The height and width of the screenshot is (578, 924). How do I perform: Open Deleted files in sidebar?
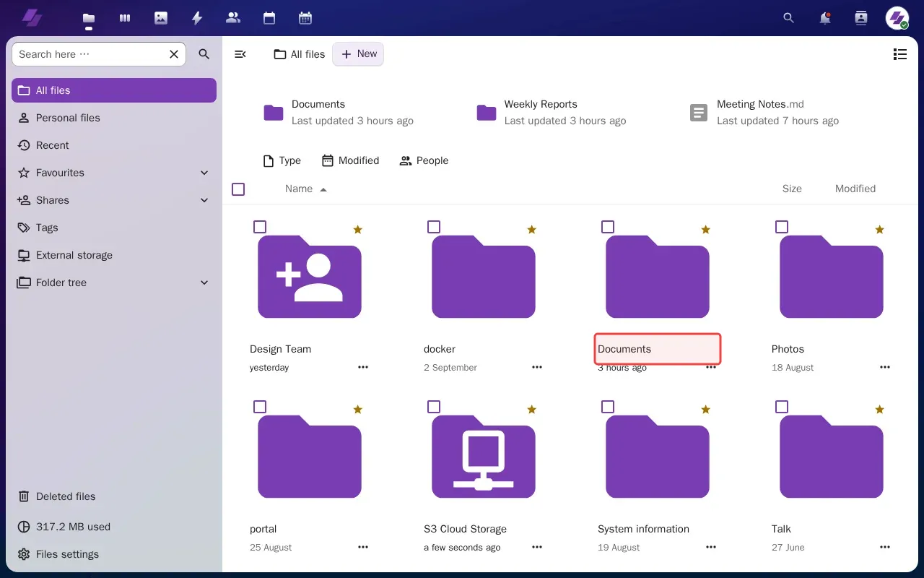pyautogui.click(x=66, y=496)
